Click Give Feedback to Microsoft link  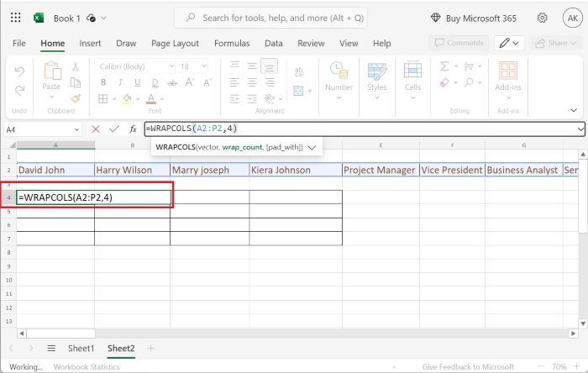click(468, 366)
